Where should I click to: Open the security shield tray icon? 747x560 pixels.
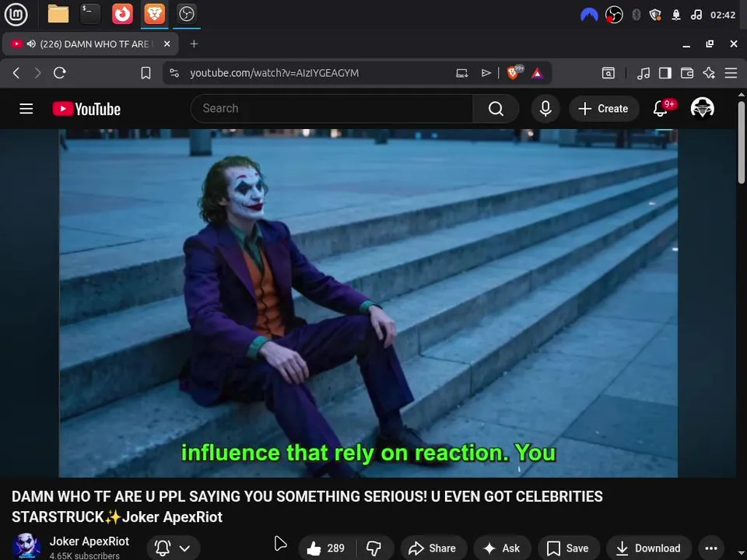655,16
